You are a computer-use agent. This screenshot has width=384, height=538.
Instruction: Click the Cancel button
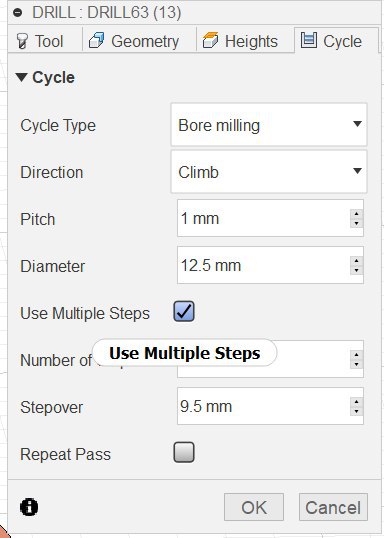[x=333, y=507]
